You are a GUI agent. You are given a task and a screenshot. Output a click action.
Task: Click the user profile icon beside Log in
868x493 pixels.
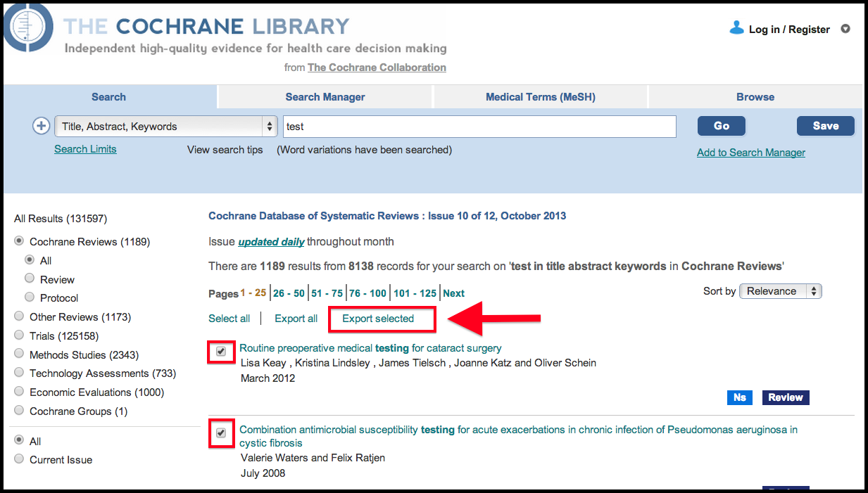[x=736, y=28]
